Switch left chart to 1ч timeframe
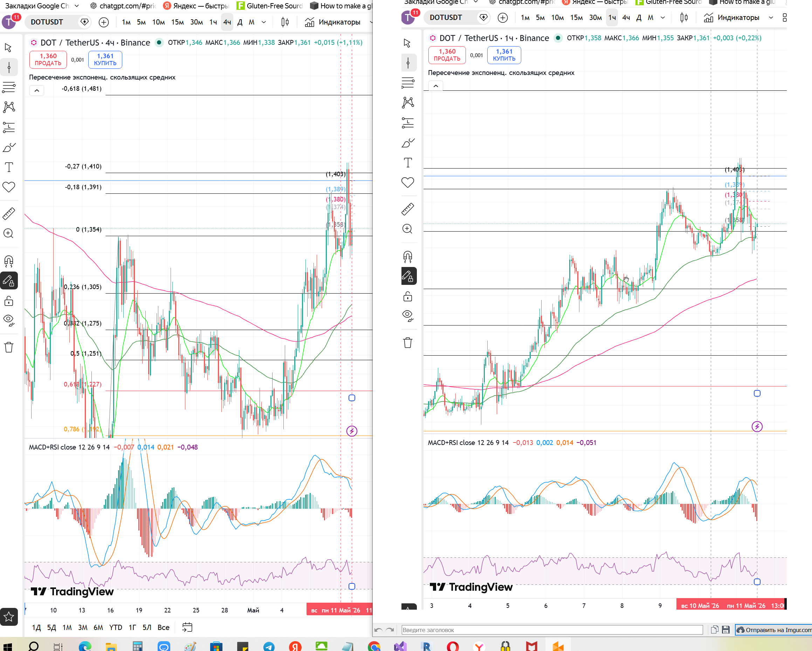812x651 pixels. 213,22
